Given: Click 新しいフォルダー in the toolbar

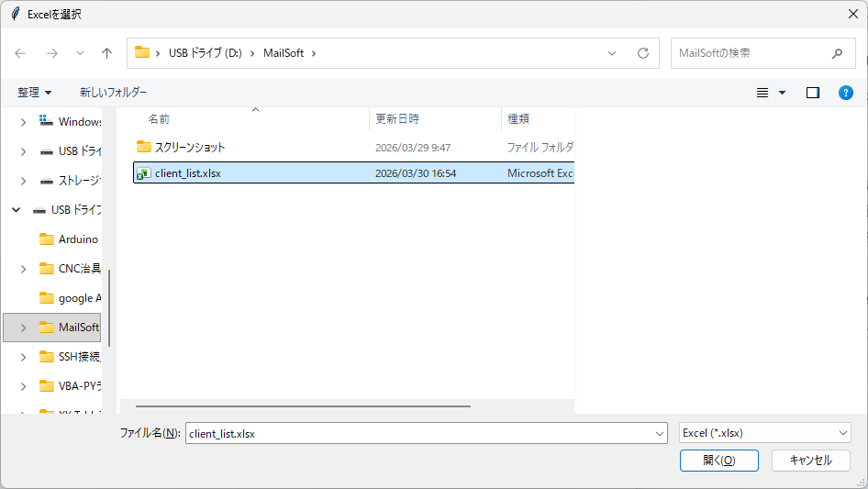Looking at the screenshot, I should (x=113, y=93).
